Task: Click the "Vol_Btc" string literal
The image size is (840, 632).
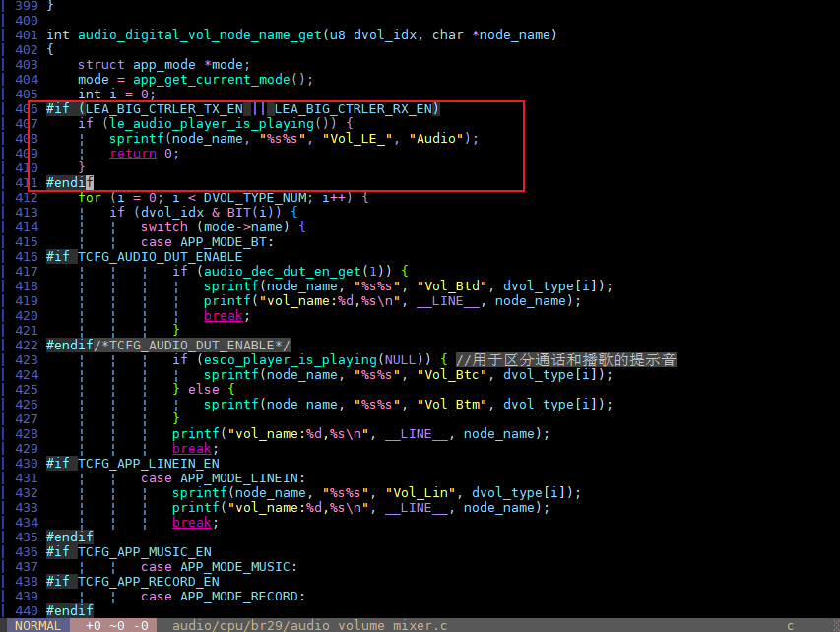Action: (x=452, y=375)
